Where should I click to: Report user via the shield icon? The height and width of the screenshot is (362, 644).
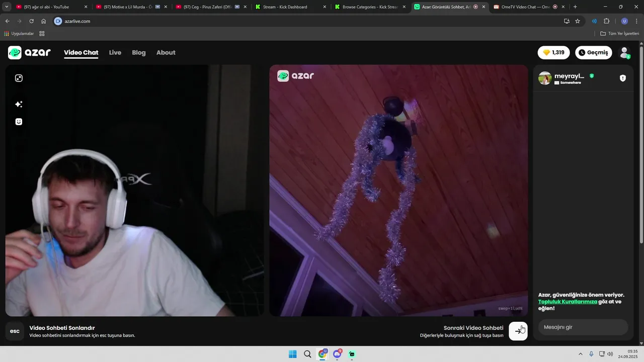[x=623, y=78]
